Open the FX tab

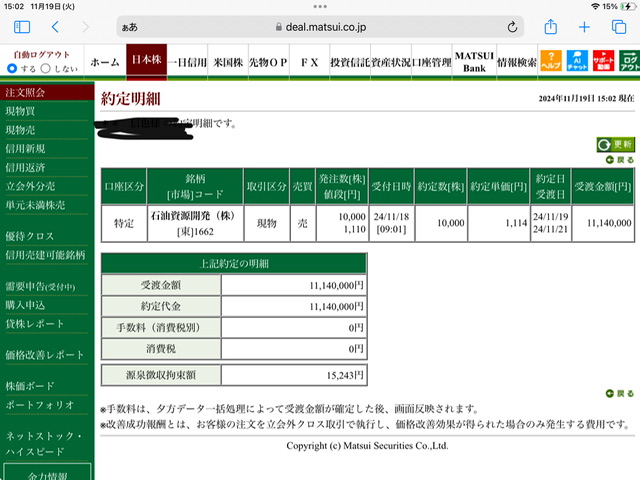coord(309,62)
